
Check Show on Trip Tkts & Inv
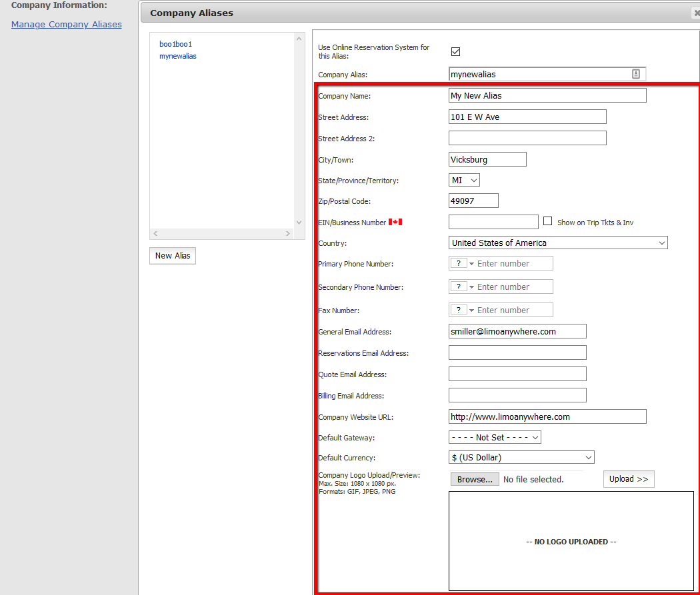coord(547,221)
